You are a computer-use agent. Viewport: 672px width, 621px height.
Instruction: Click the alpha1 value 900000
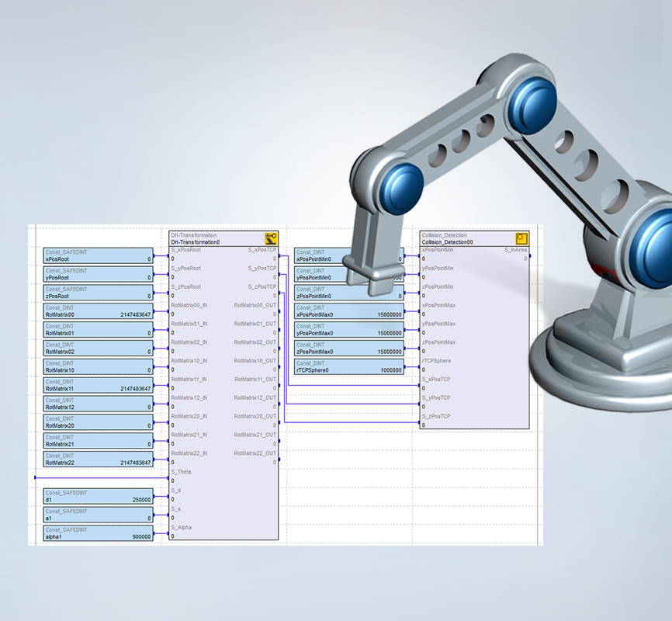(x=140, y=537)
